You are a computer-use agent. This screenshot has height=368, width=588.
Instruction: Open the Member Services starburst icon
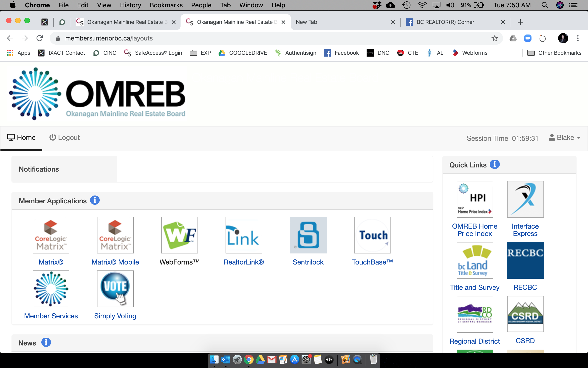[51, 289]
